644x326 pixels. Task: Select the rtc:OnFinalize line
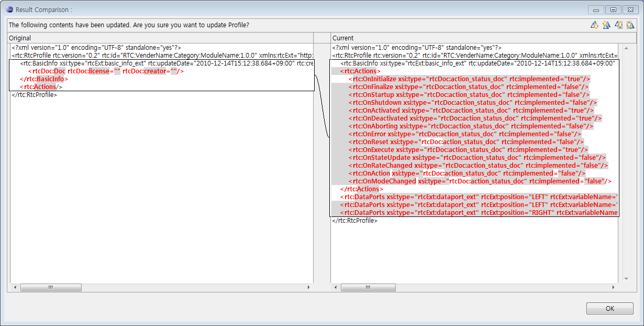click(469, 87)
